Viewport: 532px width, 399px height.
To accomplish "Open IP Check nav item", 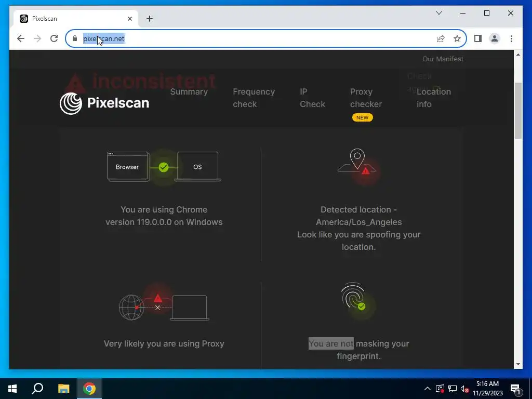I will click(312, 98).
